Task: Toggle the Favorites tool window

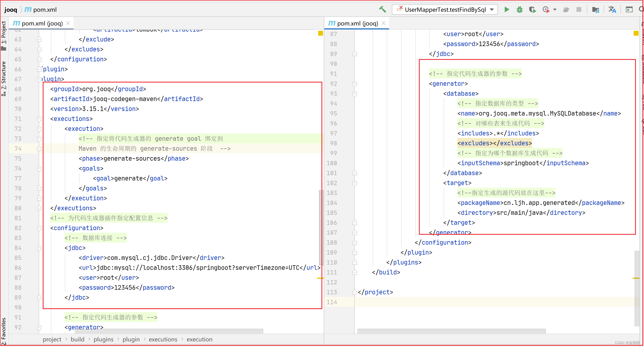Action: pyautogui.click(x=4, y=330)
